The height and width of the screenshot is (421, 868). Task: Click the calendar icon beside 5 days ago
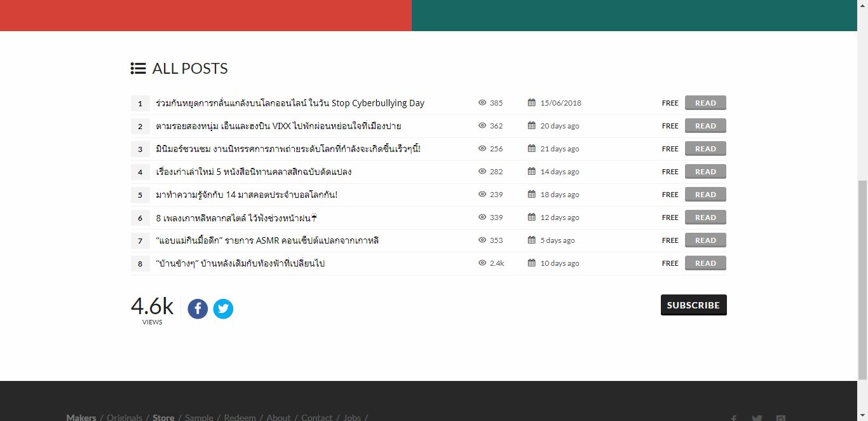coord(532,240)
